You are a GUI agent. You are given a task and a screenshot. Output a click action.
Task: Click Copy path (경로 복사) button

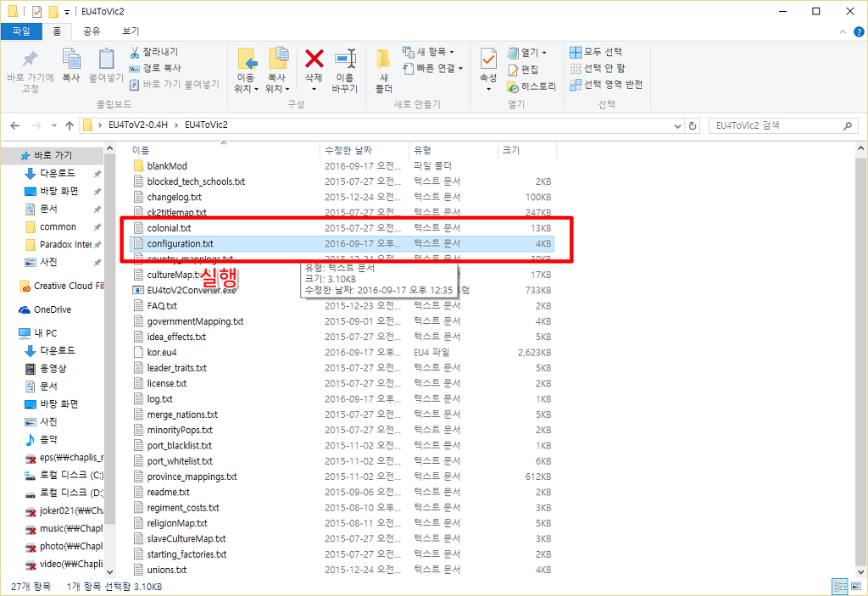tap(155, 68)
